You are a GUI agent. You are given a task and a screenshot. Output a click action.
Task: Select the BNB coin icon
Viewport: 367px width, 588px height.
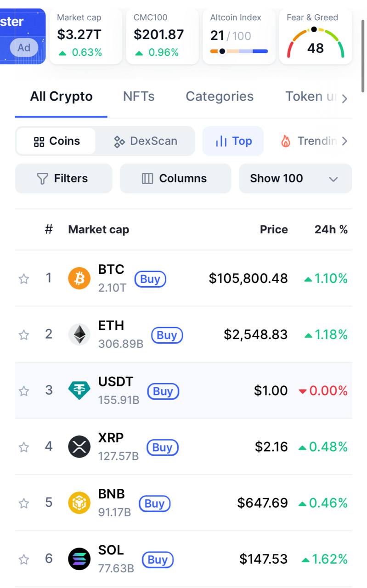(x=79, y=503)
